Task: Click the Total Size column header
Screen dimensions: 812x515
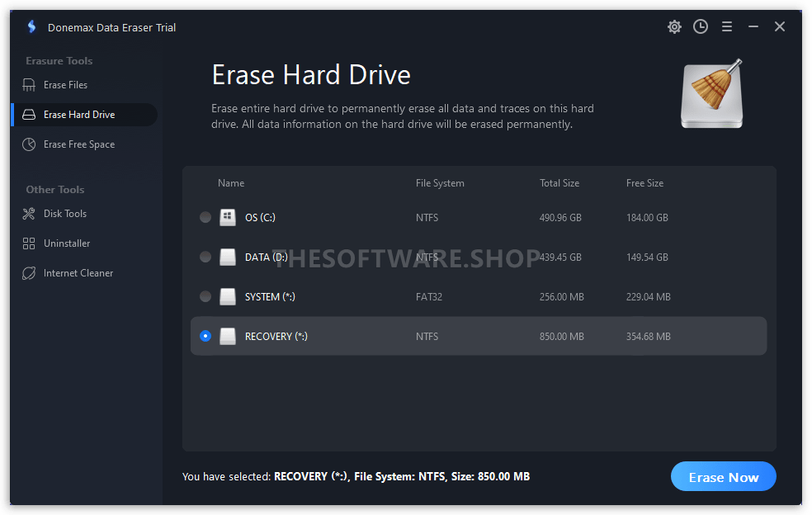Action: tap(559, 183)
